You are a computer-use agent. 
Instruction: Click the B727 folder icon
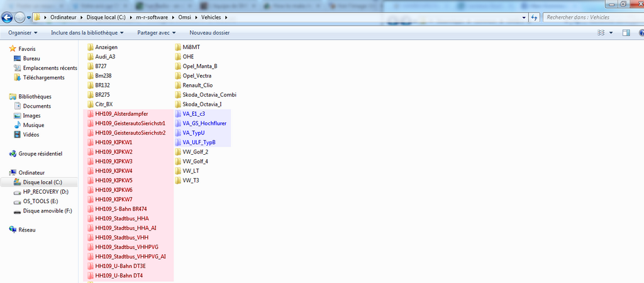pos(91,66)
